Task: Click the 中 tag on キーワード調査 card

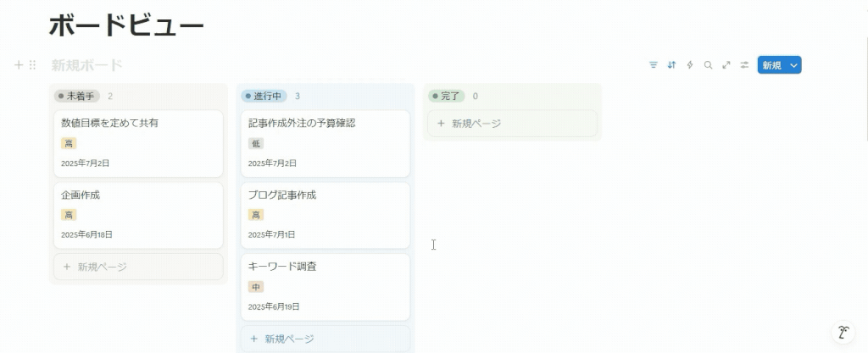Action: pyautogui.click(x=256, y=287)
